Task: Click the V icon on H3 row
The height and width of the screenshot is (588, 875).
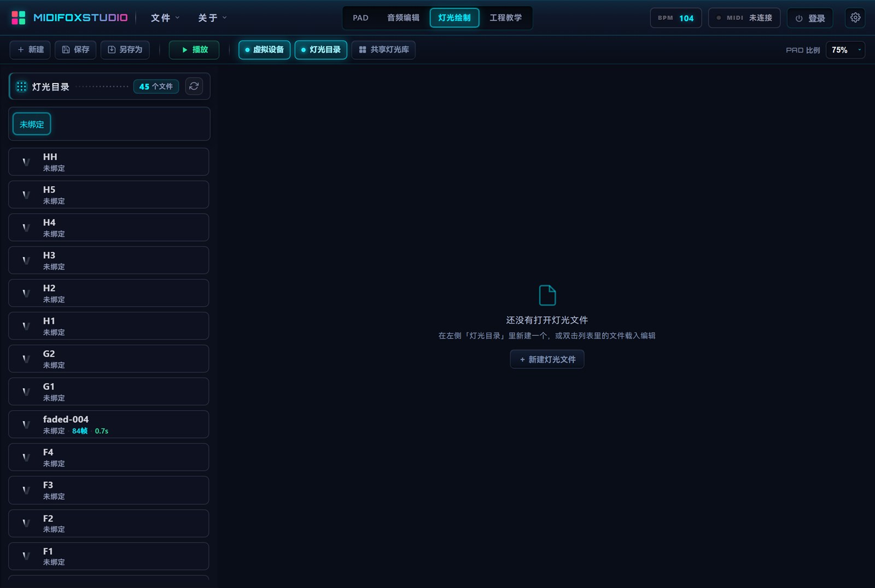Action: pyautogui.click(x=26, y=260)
